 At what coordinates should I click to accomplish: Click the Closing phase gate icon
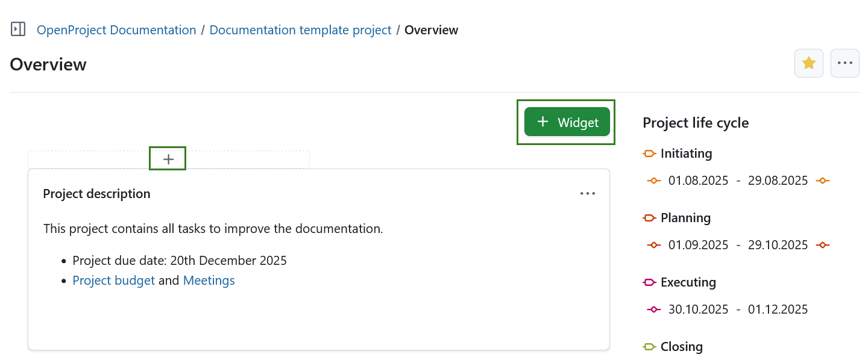(649, 347)
